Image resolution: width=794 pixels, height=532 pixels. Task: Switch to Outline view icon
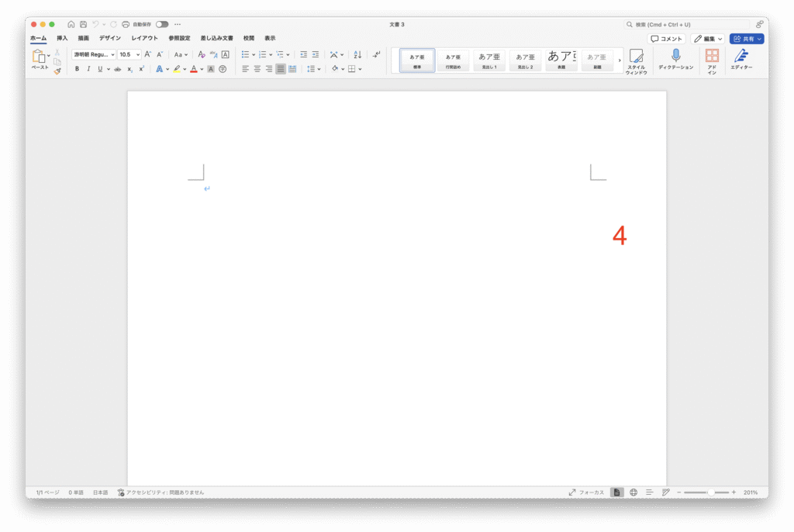click(x=649, y=492)
